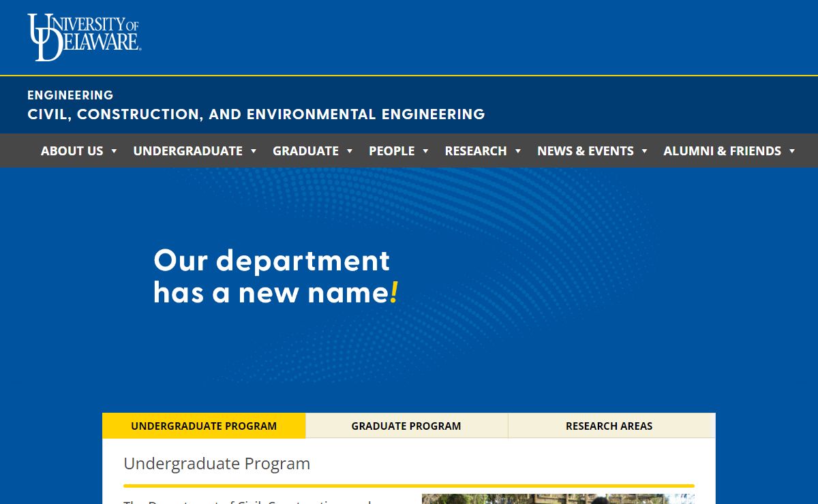Expand the Graduate dropdown arrow
Screen dimensions: 818x504
coord(350,151)
